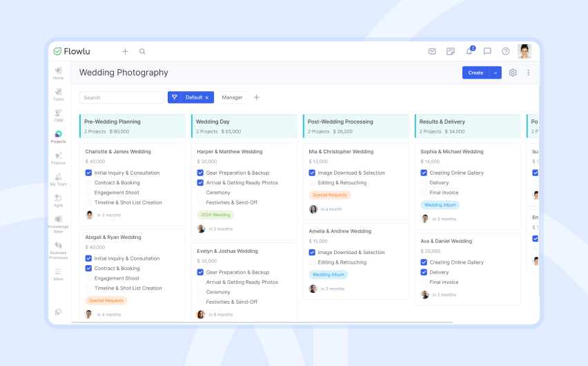Open the mail envelope icon in the top bar
This screenshot has height=366, width=588.
pos(432,51)
